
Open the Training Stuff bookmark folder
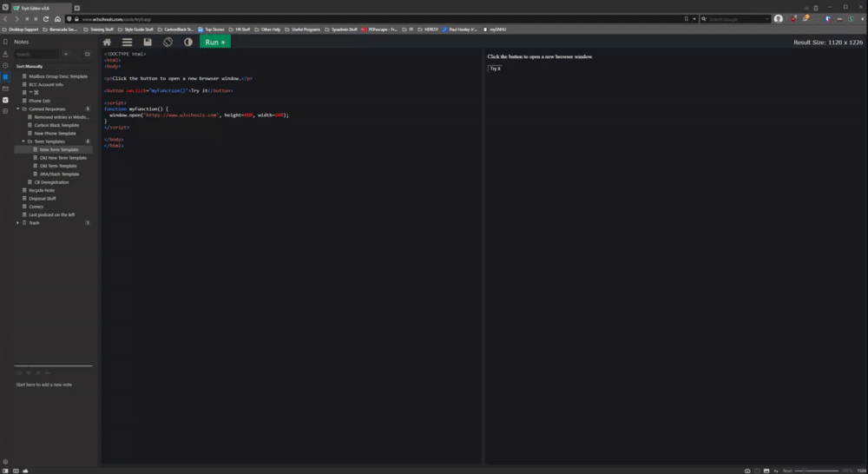(99, 30)
